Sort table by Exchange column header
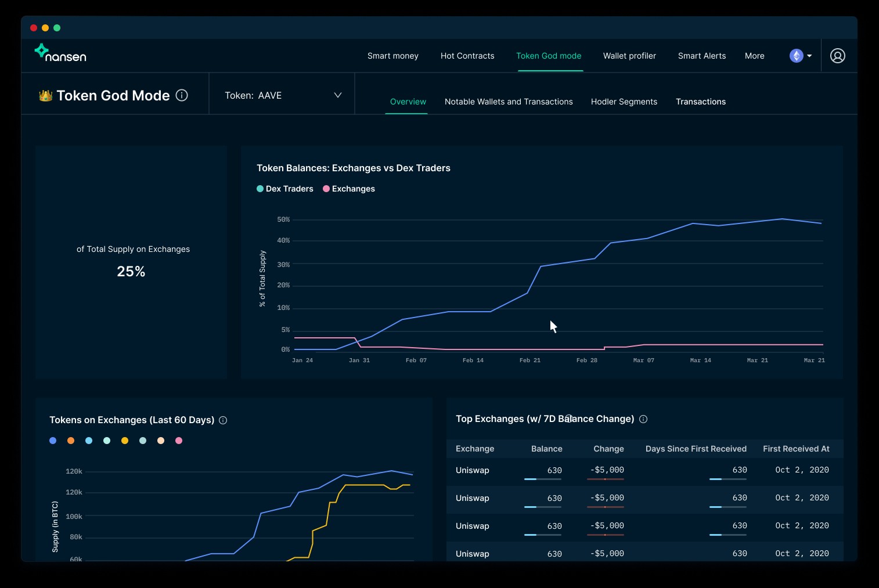The height and width of the screenshot is (588, 879). tap(475, 449)
